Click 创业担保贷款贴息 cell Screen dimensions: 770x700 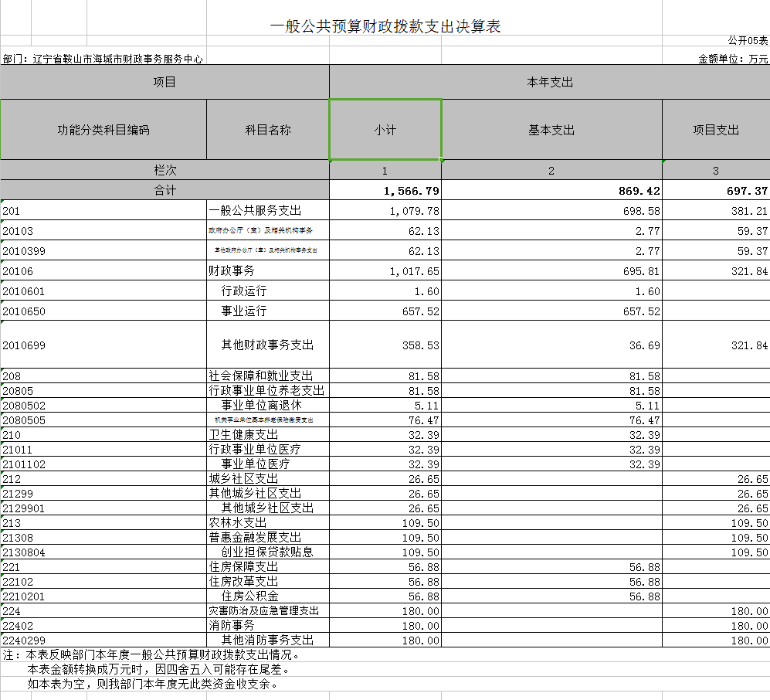[x=268, y=552]
